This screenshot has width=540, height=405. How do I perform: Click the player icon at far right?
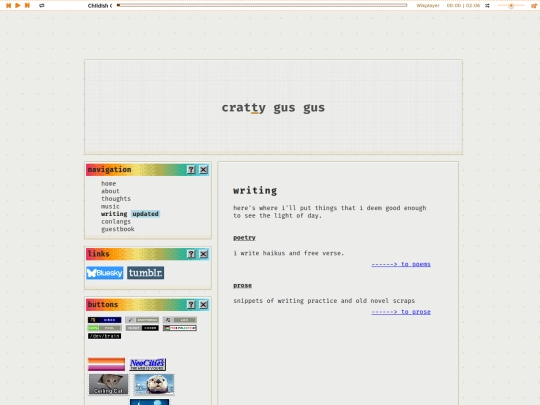[534, 6]
